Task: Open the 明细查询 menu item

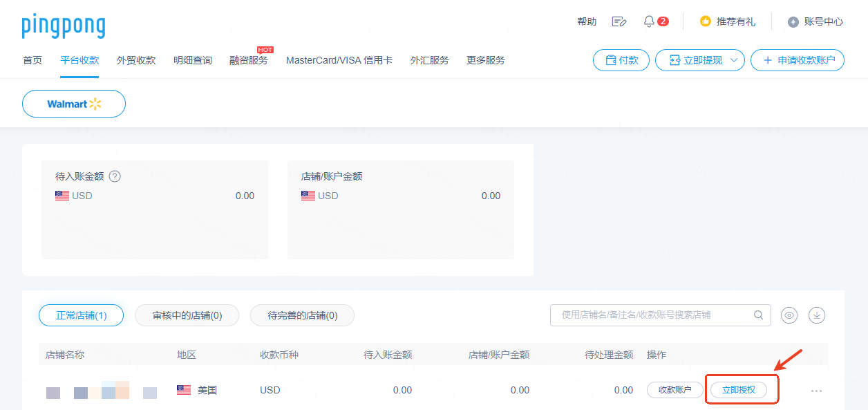Action: 193,60
